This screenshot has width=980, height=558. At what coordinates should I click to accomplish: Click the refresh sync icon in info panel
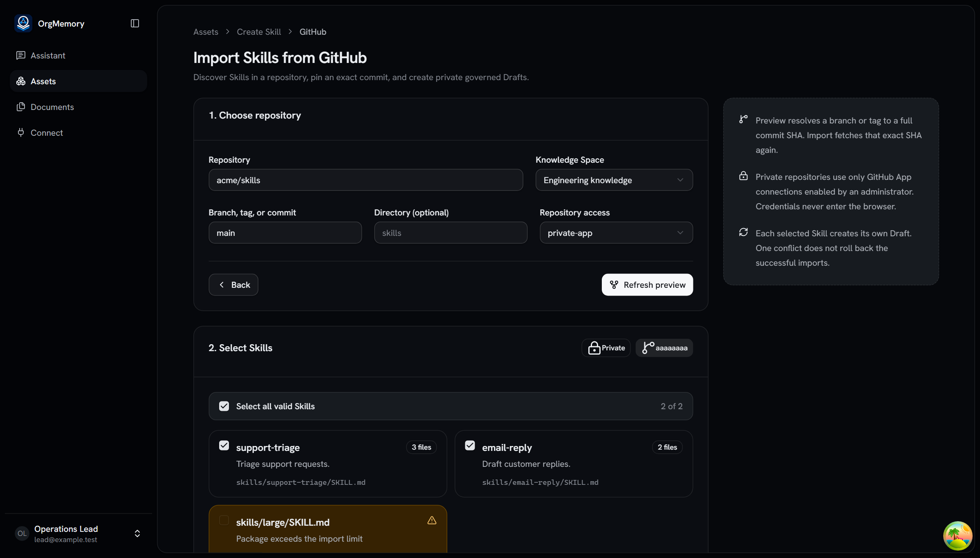(x=743, y=232)
